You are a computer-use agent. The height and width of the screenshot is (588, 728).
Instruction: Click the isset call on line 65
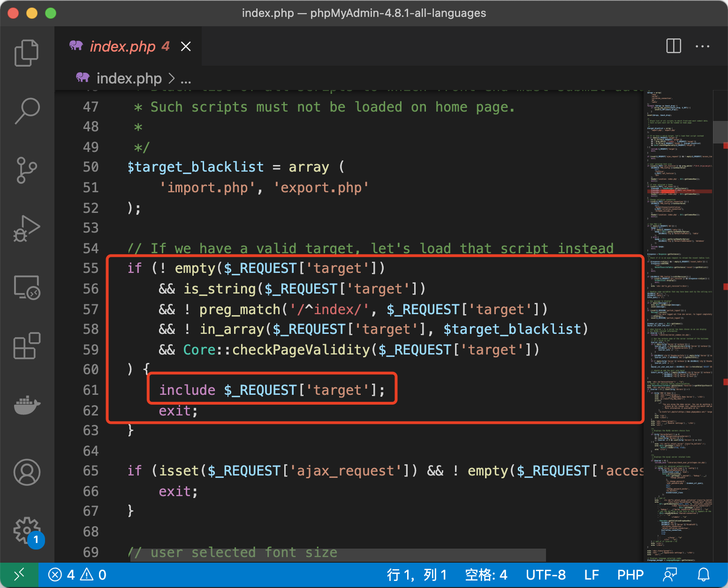click(179, 471)
